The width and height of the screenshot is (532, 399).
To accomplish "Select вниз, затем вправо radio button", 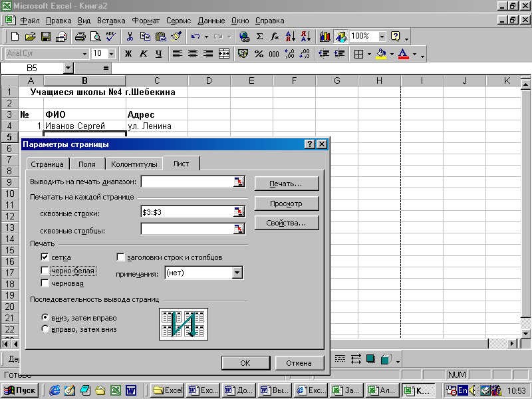I will point(45,318).
